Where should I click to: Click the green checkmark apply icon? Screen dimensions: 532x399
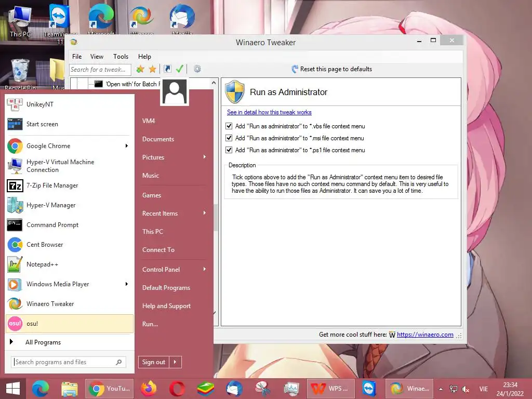point(179,69)
